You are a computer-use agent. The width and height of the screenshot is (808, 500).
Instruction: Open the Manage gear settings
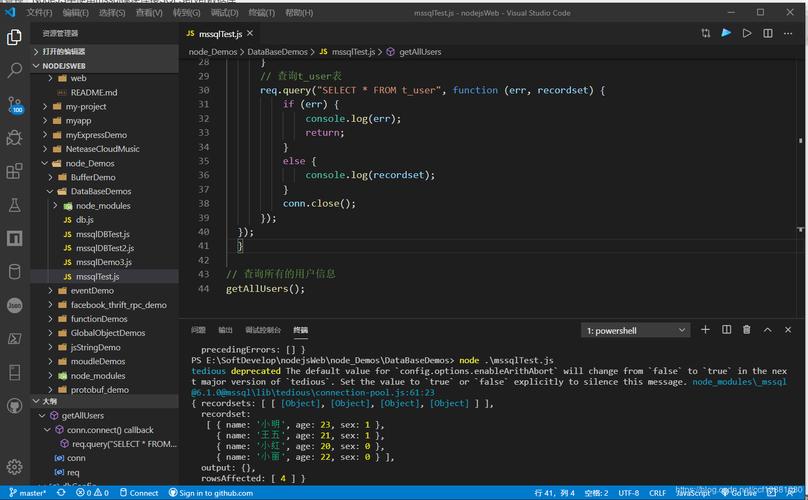coord(14,467)
